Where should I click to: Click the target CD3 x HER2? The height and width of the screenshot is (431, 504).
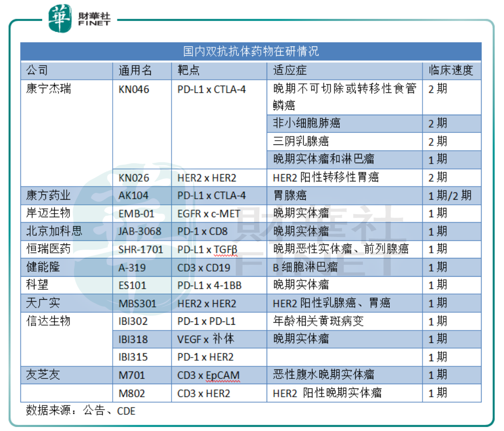click(x=204, y=394)
